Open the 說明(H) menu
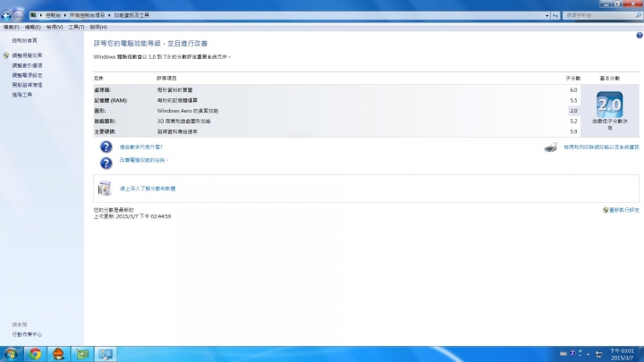Viewport: 644px width, 362px height. click(98, 27)
